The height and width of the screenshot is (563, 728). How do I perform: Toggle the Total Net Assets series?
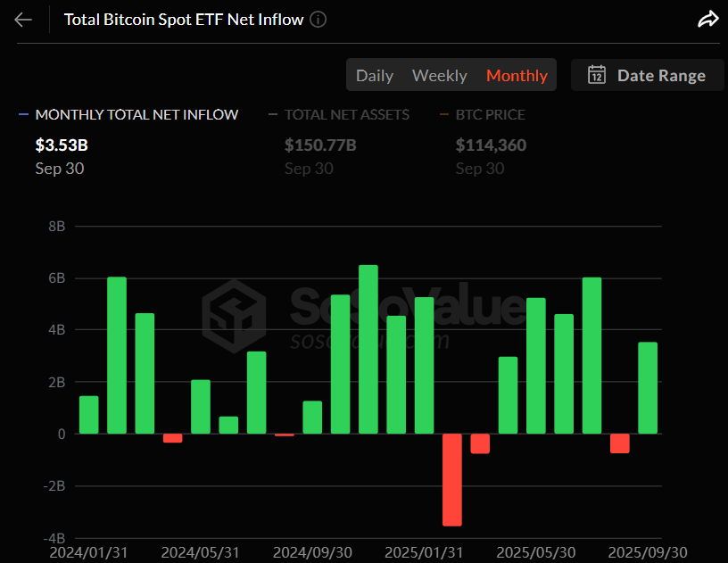pos(346,114)
